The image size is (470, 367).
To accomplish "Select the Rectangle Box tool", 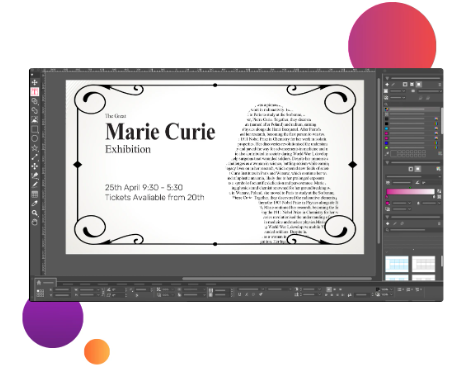I will 35,129.
